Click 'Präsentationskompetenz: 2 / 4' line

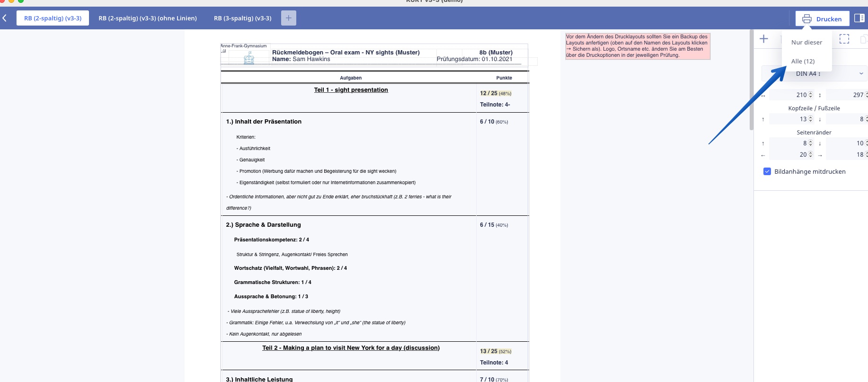[271, 240]
